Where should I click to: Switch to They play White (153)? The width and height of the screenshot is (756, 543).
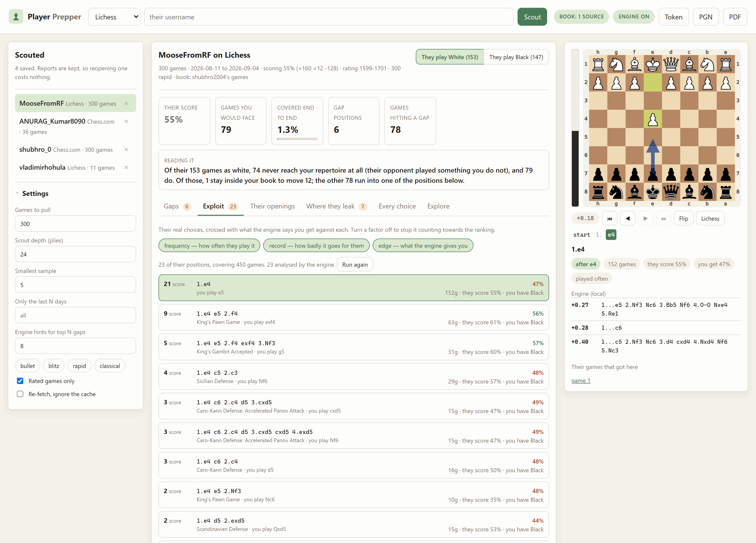(x=450, y=57)
